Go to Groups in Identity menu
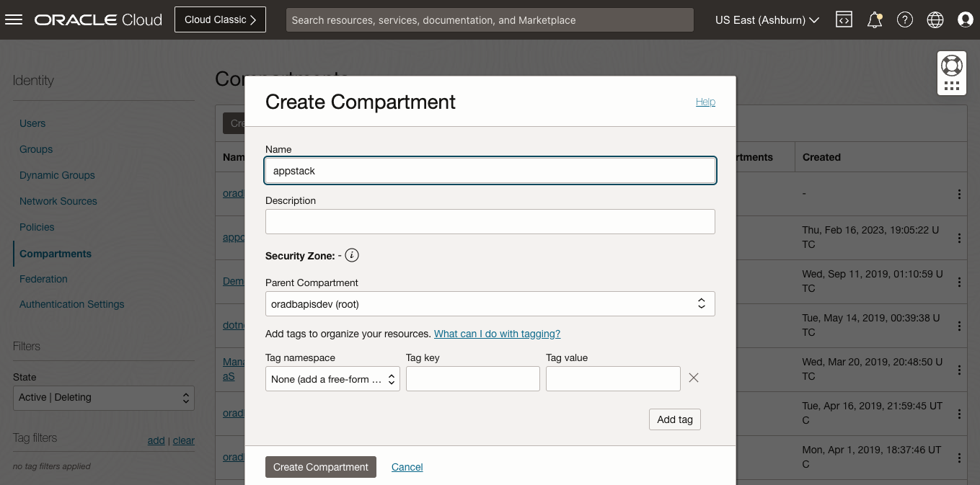980x485 pixels. (x=36, y=149)
